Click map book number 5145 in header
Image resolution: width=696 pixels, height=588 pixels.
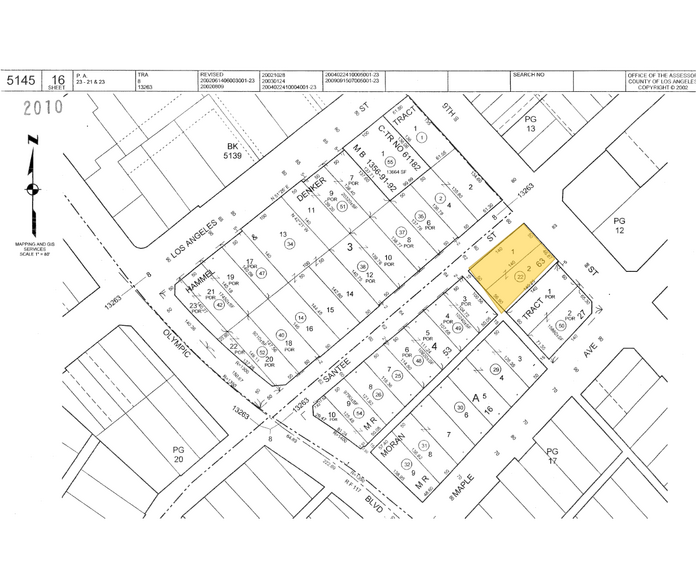[x=20, y=80]
